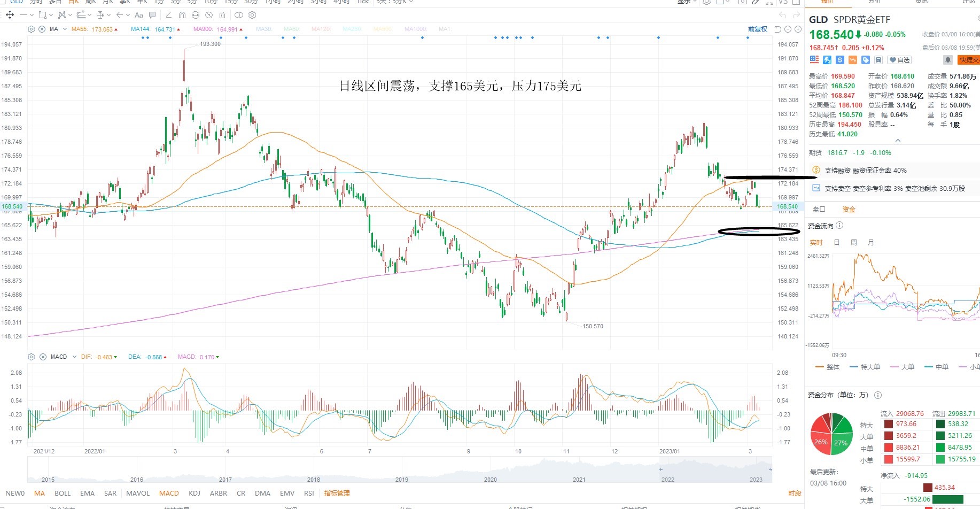Open the 前复权 adjustment dropdown
Viewport: 980px width, 509px height.
pyautogui.click(x=758, y=29)
